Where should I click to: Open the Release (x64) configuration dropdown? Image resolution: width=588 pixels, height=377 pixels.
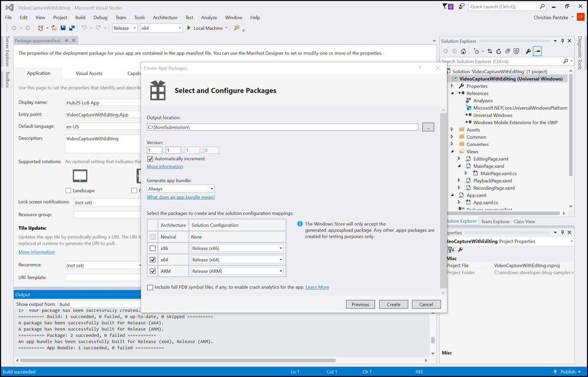237,260
